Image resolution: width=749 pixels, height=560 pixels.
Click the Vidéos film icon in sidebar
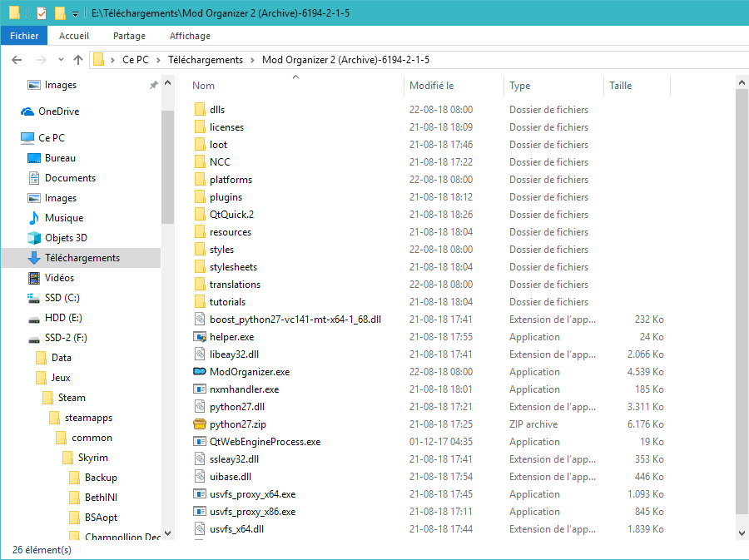pyautogui.click(x=34, y=278)
